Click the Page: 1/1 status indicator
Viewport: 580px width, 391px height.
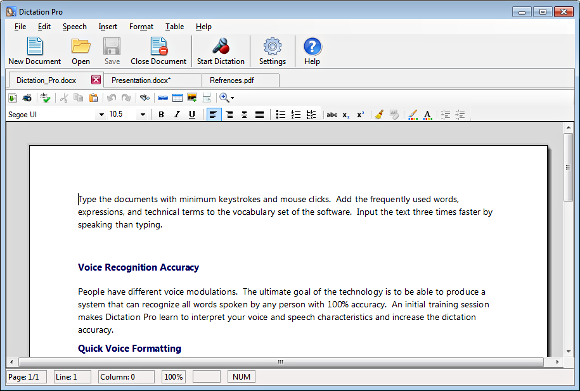tap(26, 377)
